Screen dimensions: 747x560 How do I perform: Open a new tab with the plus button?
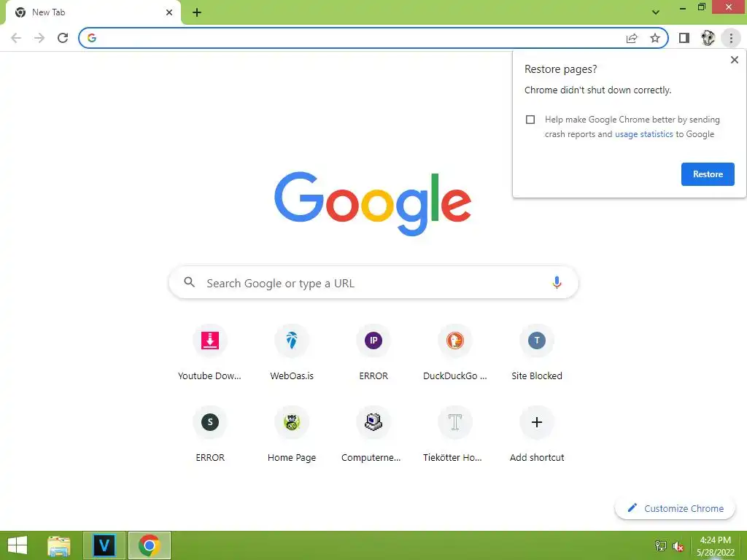click(197, 13)
